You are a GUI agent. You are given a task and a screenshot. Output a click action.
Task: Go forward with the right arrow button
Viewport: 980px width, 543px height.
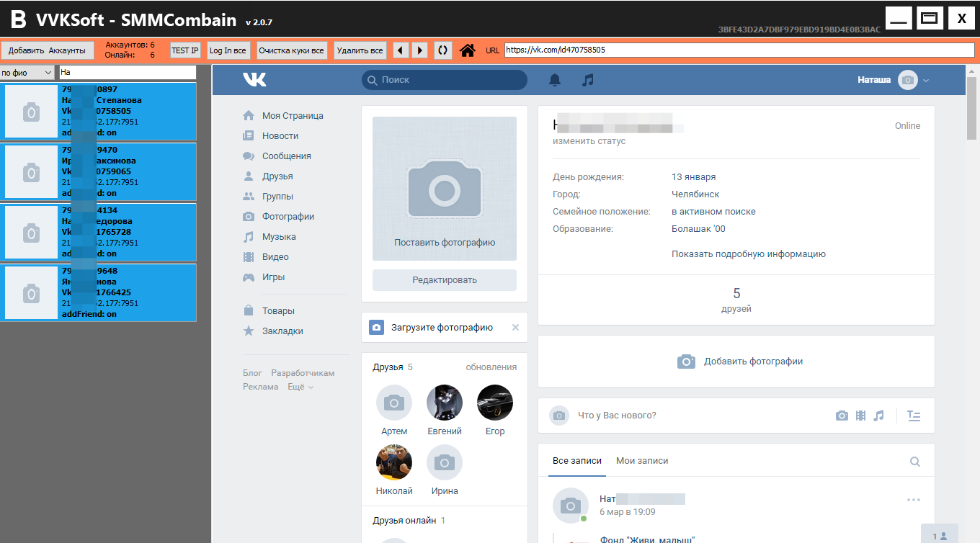coord(420,50)
